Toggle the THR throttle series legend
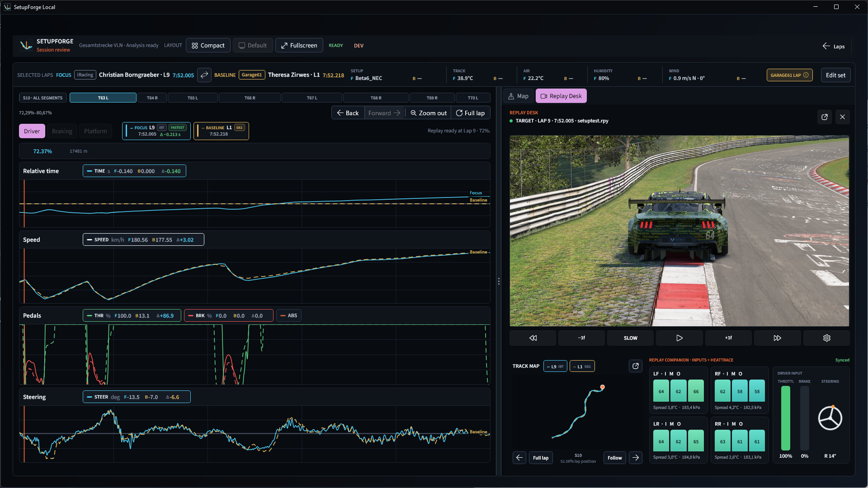The width and height of the screenshot is (868, 488). 132,315
